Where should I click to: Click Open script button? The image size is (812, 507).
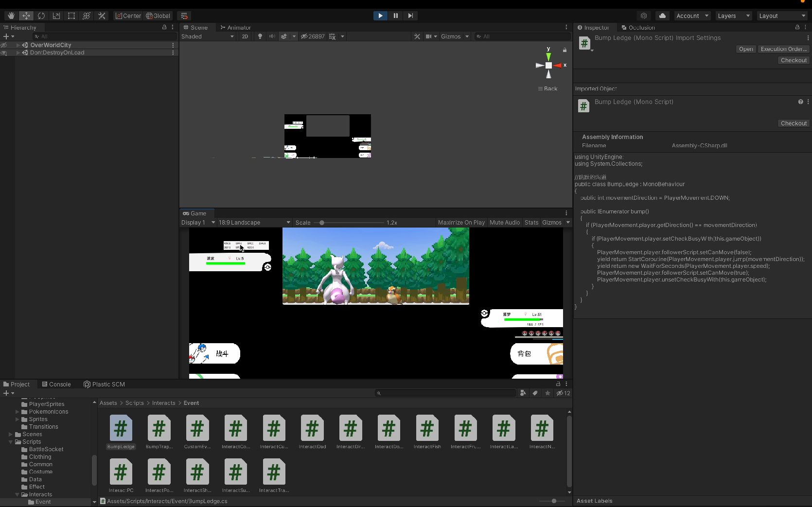(x=746, y=49)
